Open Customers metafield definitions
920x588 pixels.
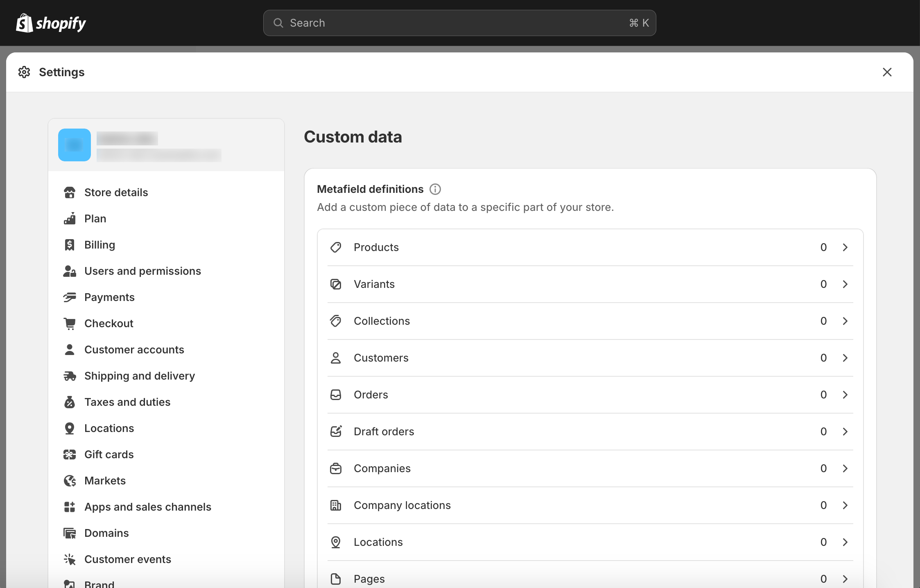(381, 358)
